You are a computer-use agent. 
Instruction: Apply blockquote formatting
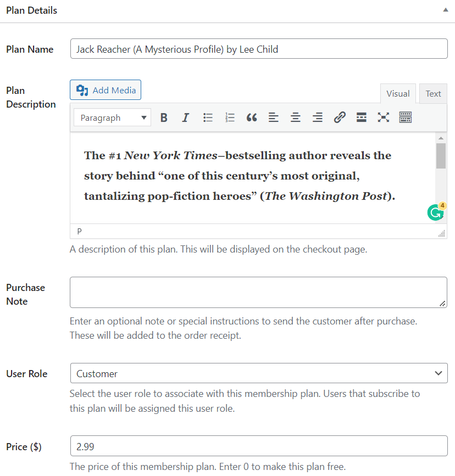pyautogui.click(x=252, y=117)
